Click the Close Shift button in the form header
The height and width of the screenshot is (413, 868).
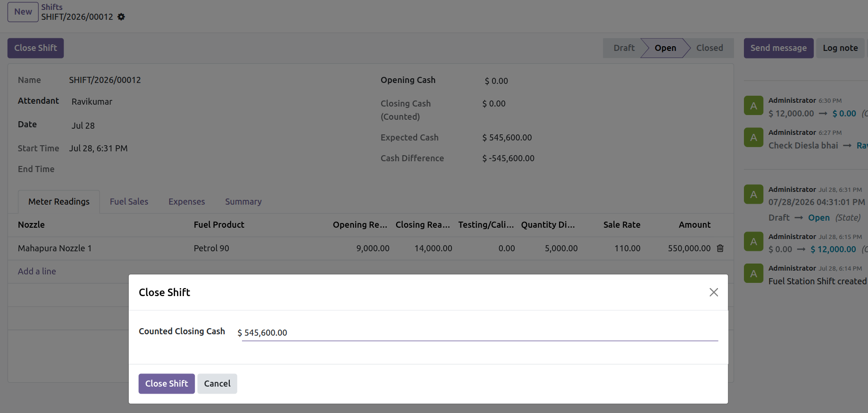(x=35, y=48)
